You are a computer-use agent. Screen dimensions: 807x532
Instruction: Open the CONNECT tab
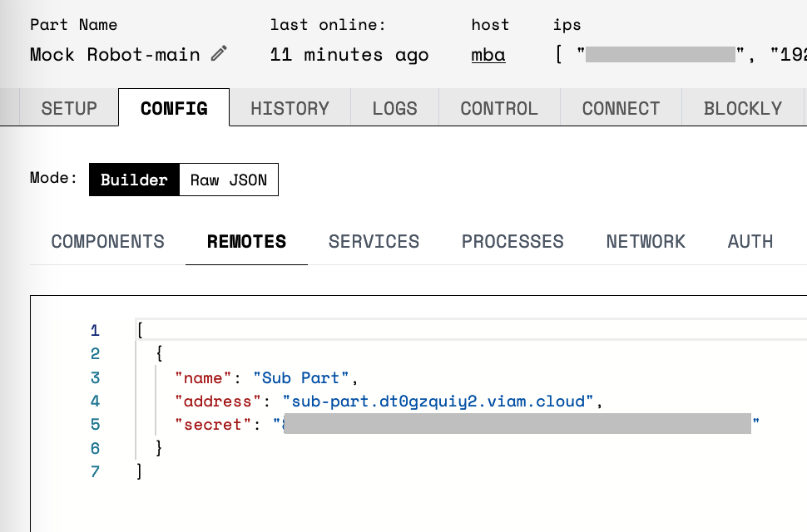coord(620,107)
